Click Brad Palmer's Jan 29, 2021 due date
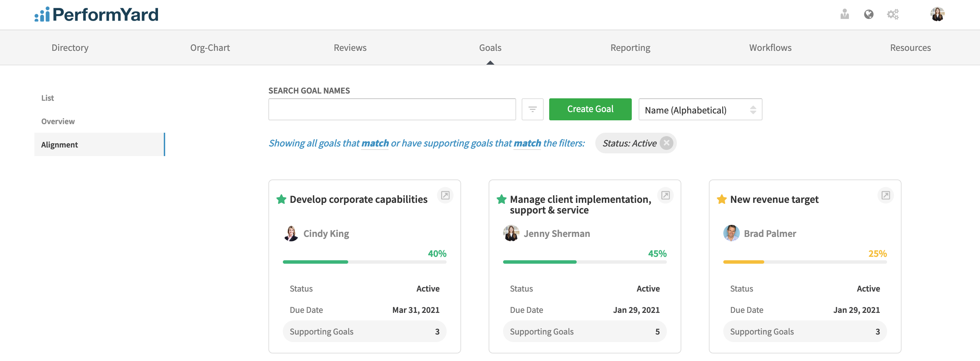 [x=856, y=310]
